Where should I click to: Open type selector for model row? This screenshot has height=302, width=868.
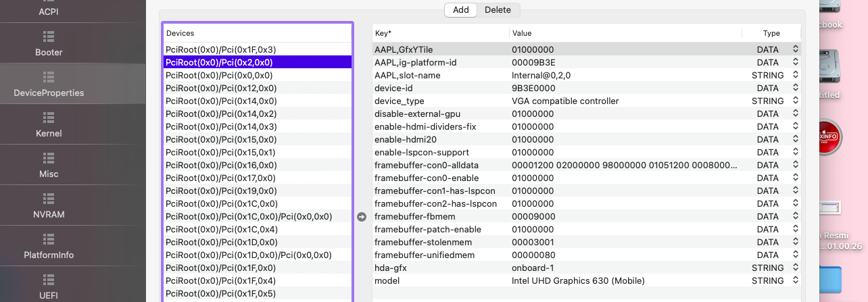[796, 280]
